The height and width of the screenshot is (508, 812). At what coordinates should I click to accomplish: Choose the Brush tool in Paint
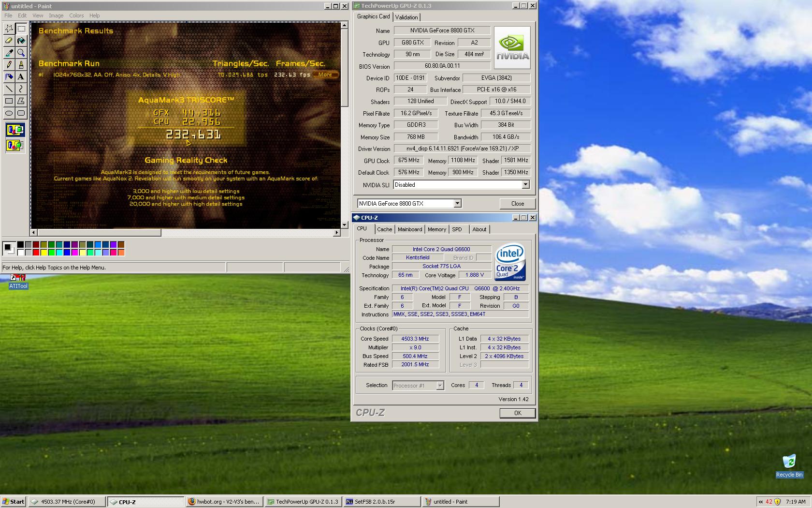pyautogui.click(x=21, y=65)
